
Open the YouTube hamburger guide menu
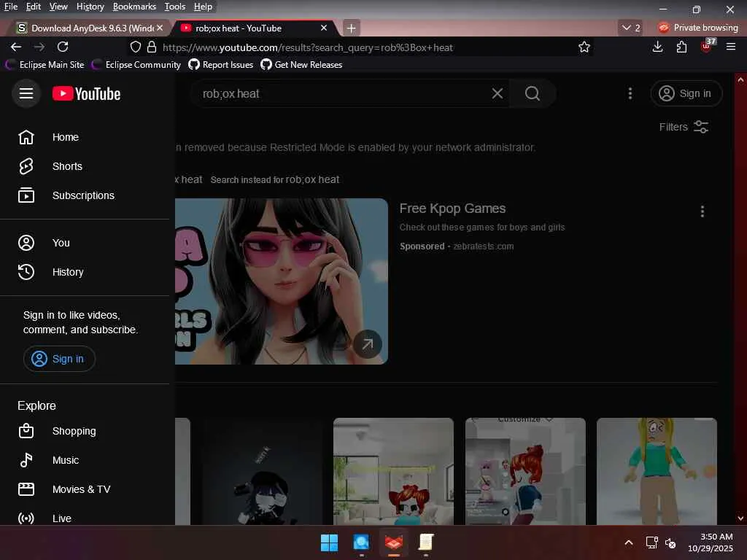26,93
